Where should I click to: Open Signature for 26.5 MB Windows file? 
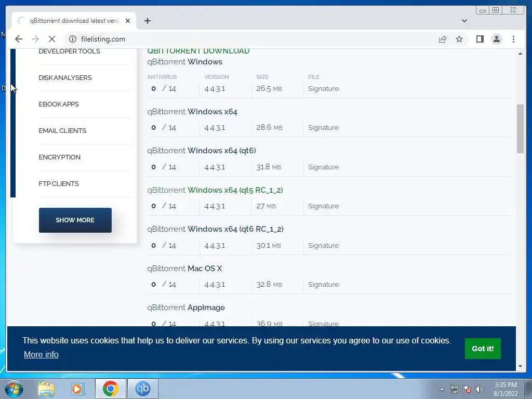tap(323, 88)
